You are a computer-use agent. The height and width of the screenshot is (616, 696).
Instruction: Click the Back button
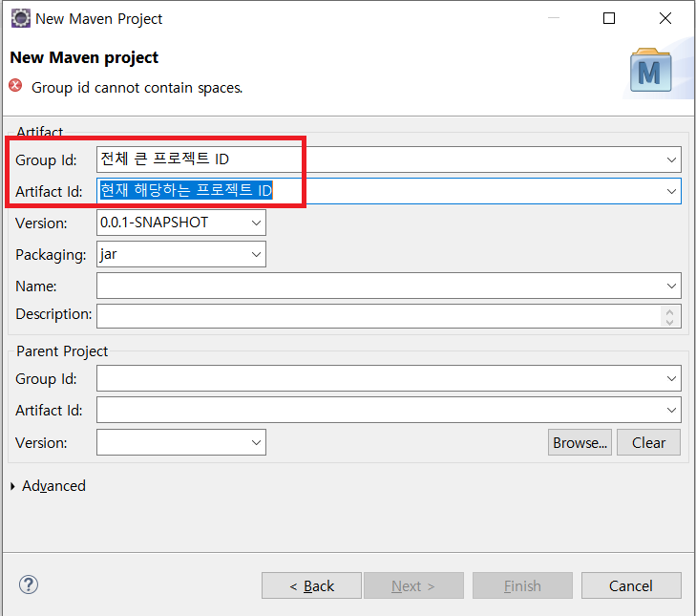click(x=311, y=585)
